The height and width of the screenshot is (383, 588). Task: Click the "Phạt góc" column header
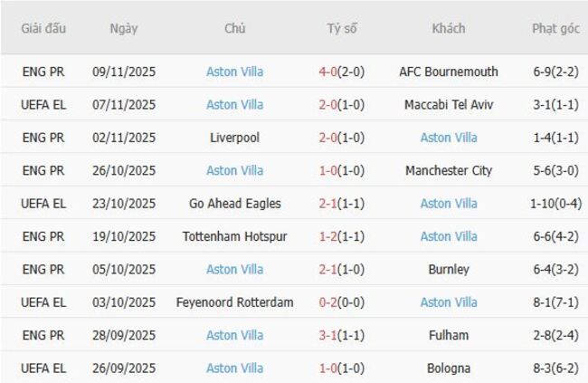click(555, 29)
